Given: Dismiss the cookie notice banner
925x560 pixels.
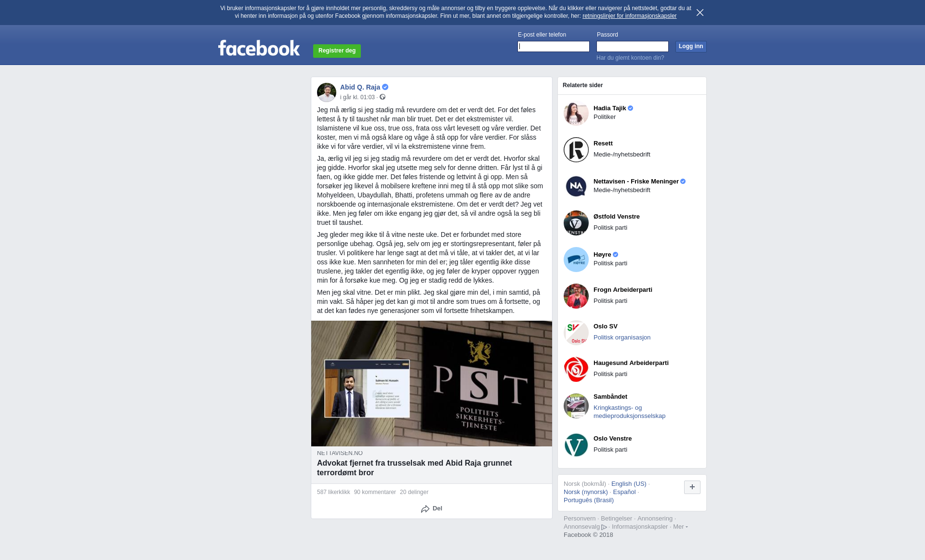Looking at the screenshot, I should (700, 13).
